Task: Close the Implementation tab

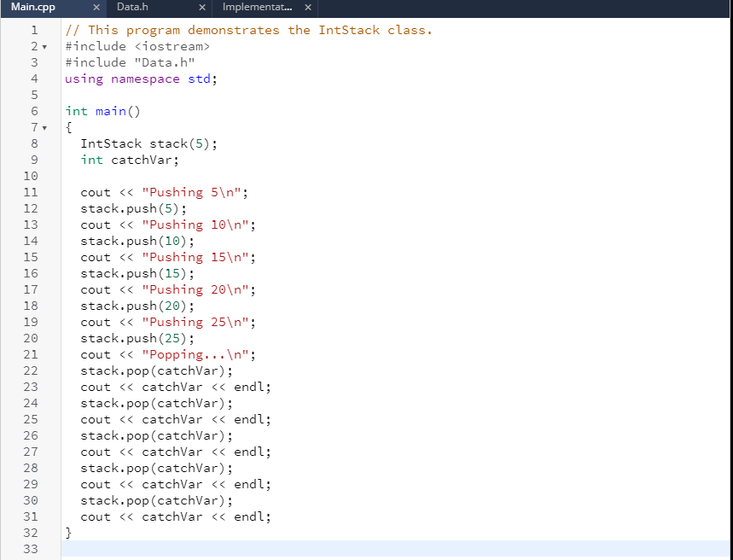Action: (x=308, y=7)
